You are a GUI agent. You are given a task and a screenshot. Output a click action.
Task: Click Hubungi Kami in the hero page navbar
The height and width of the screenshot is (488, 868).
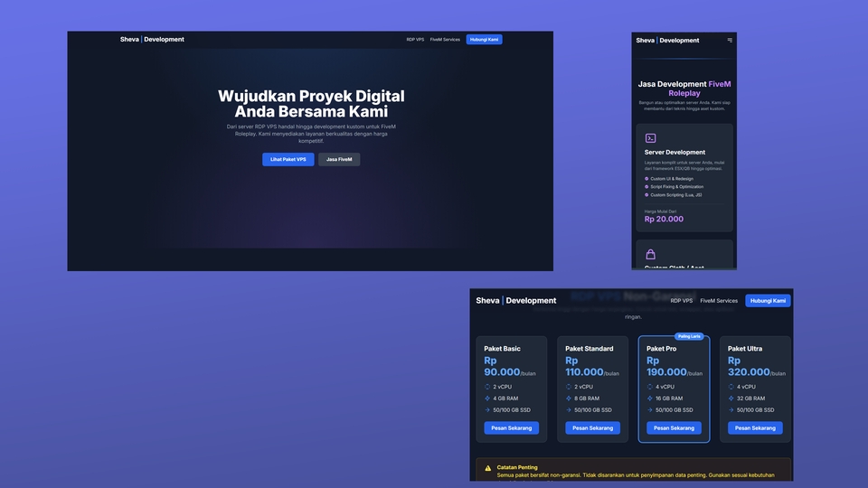pyautogui.click(x=484, y=40)
